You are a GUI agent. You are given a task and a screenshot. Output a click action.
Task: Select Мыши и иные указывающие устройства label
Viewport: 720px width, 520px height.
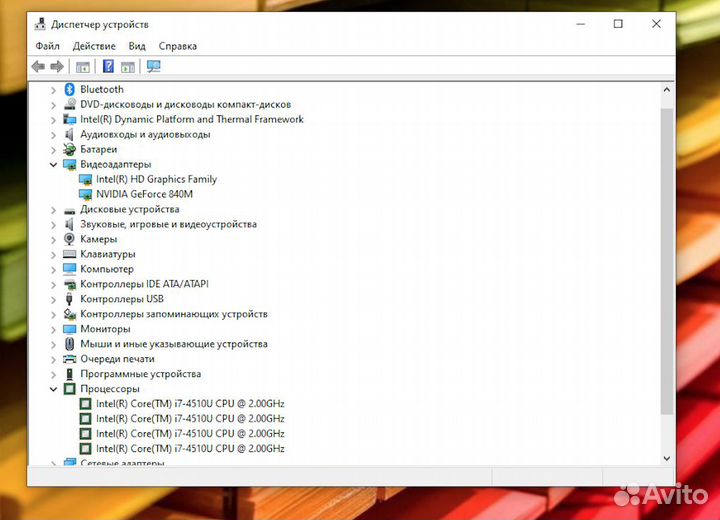click(174, 344)
